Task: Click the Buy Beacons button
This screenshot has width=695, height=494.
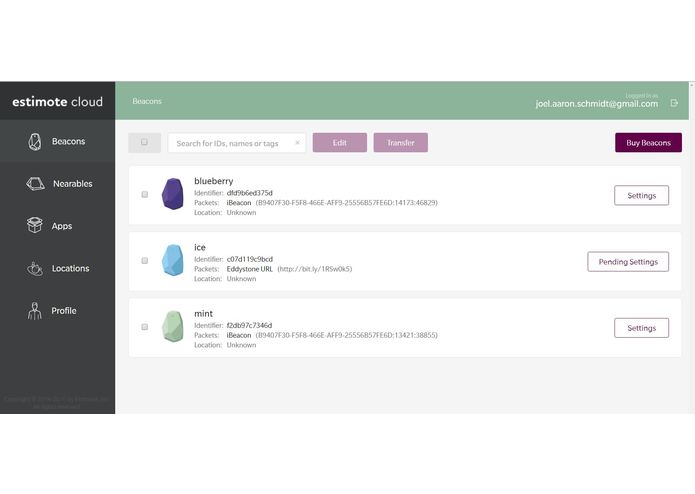Action: (648, 143)
